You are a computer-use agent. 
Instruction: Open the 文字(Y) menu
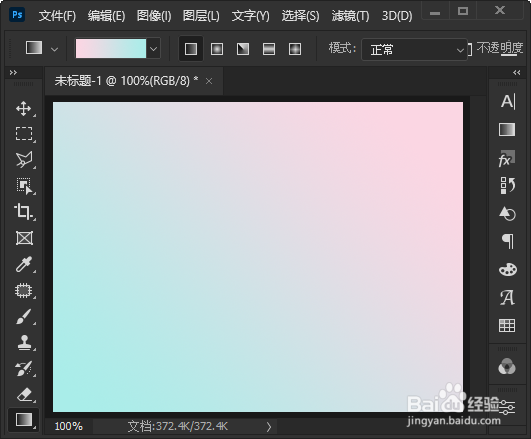[x=251, y=16]
